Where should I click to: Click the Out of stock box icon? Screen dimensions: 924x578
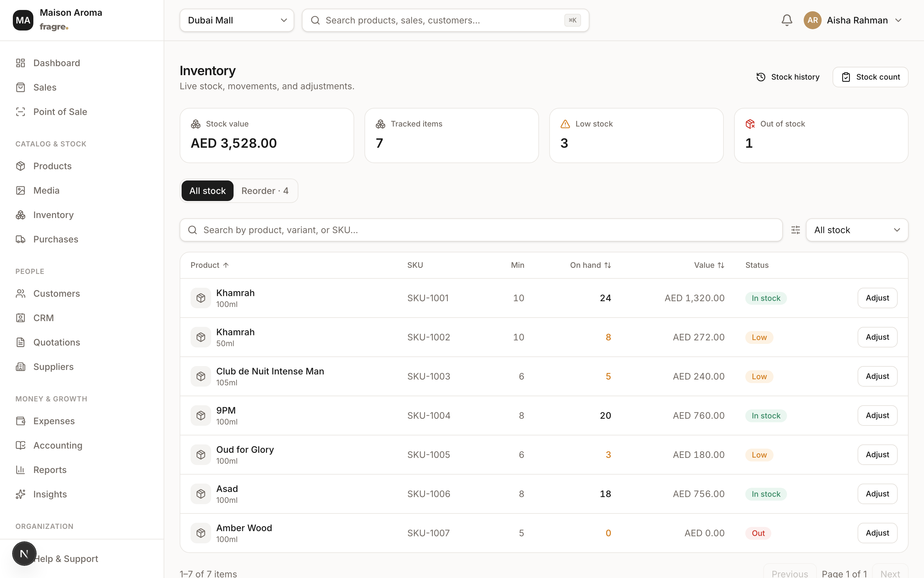coord(750,124)
